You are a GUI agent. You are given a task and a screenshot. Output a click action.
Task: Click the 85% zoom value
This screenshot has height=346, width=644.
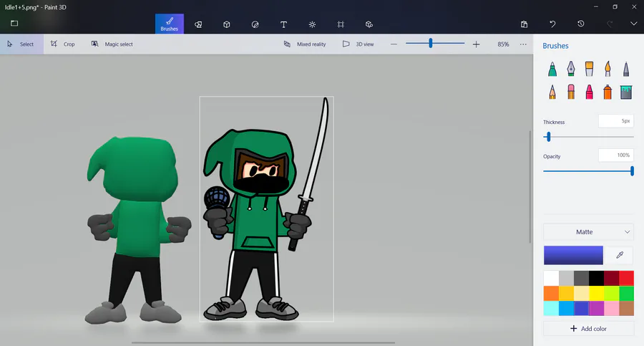503,44
